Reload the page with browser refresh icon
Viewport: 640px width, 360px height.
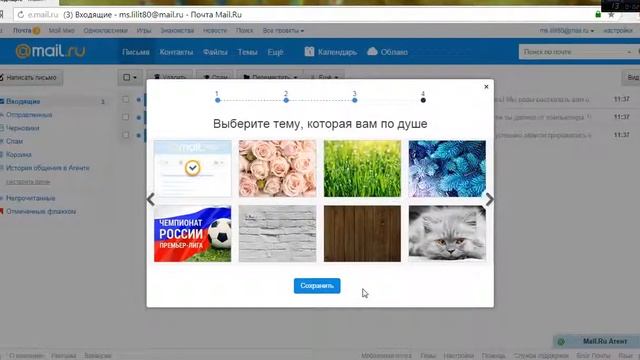tap(20, 15)
